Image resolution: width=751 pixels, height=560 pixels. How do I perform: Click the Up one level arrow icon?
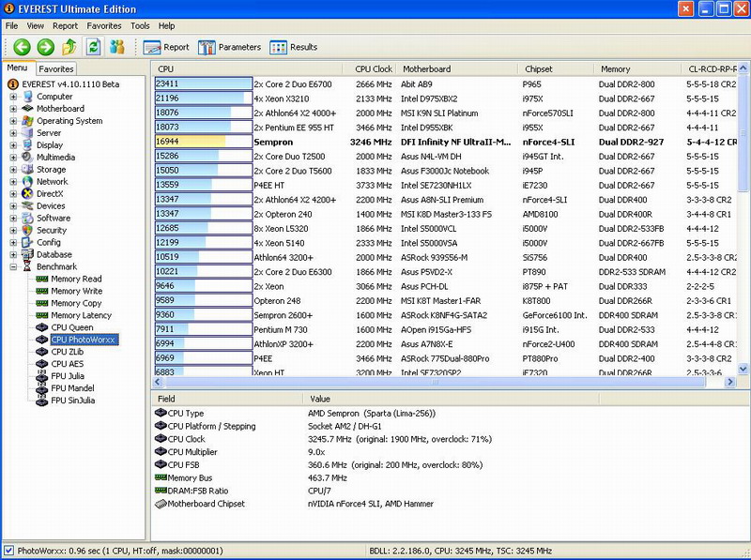[x=69, y=47]
